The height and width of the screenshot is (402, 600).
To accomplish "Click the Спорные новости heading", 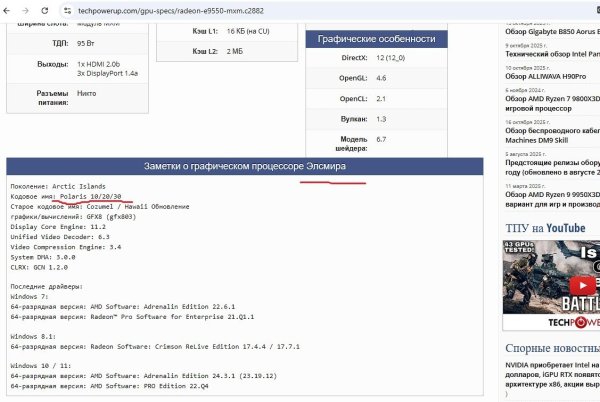I will tap(553, 348).
